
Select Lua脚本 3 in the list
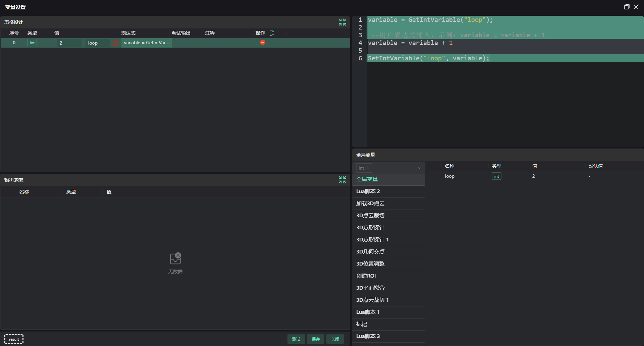pyautogui.click(x=389, y=336)
